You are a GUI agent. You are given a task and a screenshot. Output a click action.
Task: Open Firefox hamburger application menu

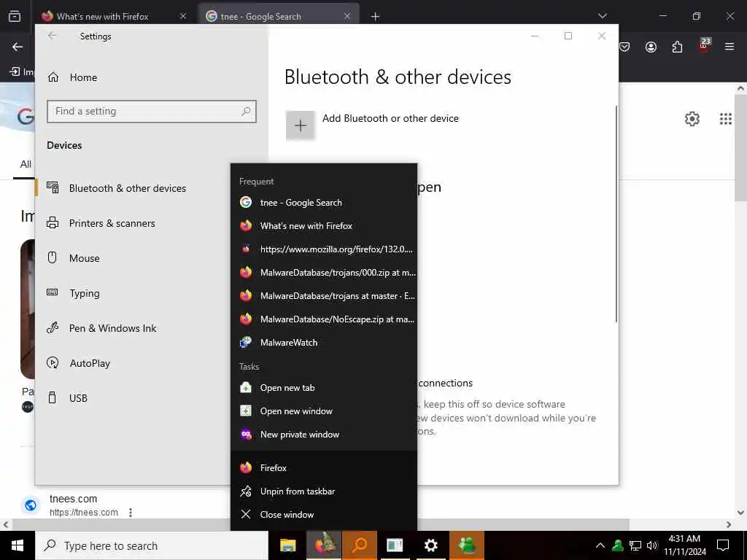tap(729, 47)
